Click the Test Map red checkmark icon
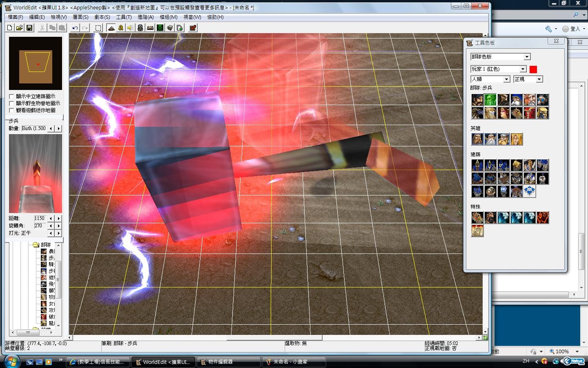The height and width of the screenshot is (368, 588). tap(193, 28)
